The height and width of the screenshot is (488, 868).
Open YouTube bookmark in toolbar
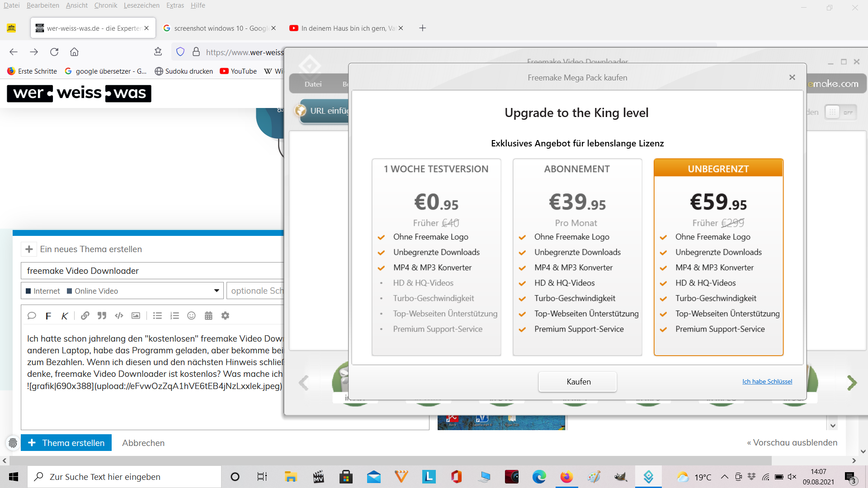(x=238, y=71)
